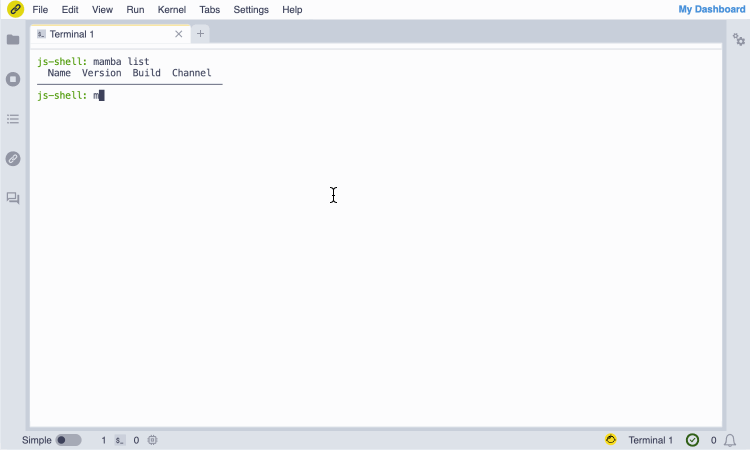Click the 'Build' column header text
The height and width of the screenshot is (450, 750).
146,73
